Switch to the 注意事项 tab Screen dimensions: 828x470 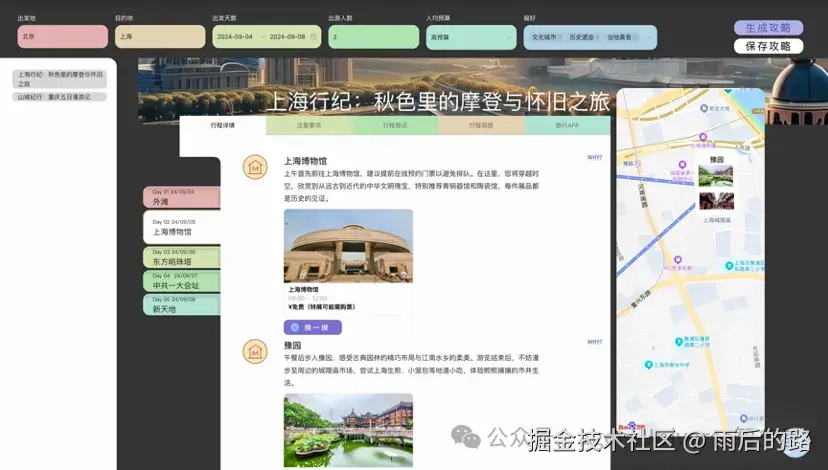(309, 126)
